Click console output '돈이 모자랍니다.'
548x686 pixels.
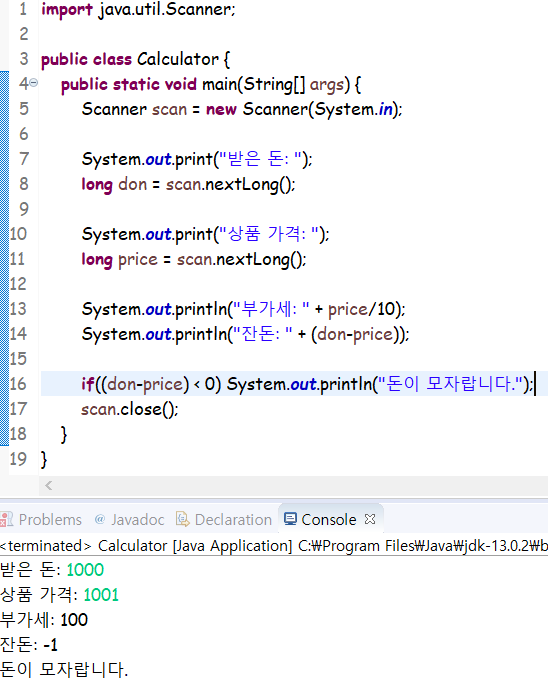(64, 669)
